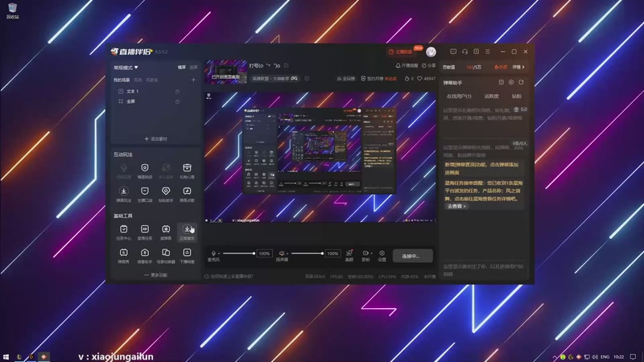Open speaker device dropdown arrow
644x362 pixels.
pyautogui.click(x=287, y=253)
